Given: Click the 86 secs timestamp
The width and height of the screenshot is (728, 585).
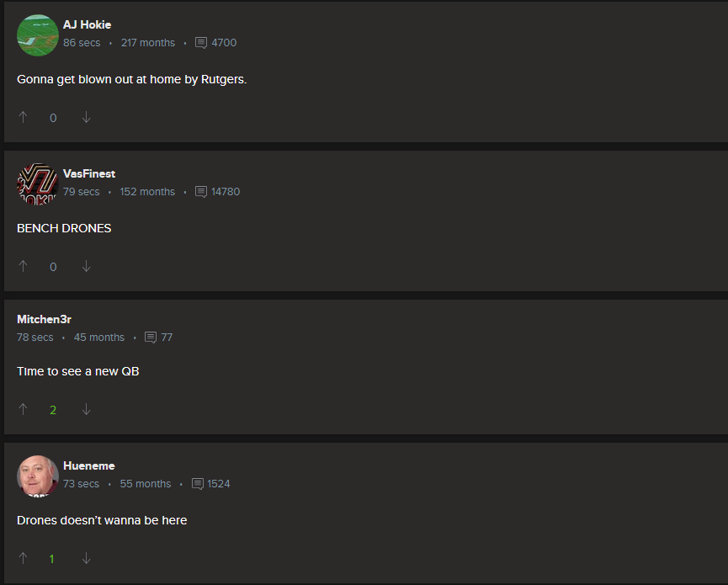Looking at the screenshot, I should click(82, 43).
